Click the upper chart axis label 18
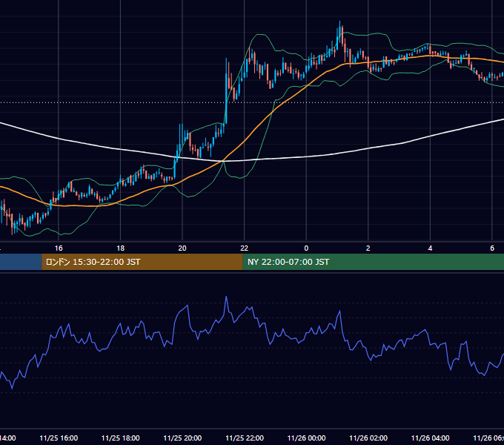The width and height of the screenshot is (504, 445). pyautogui.click(x=120, y=248)
